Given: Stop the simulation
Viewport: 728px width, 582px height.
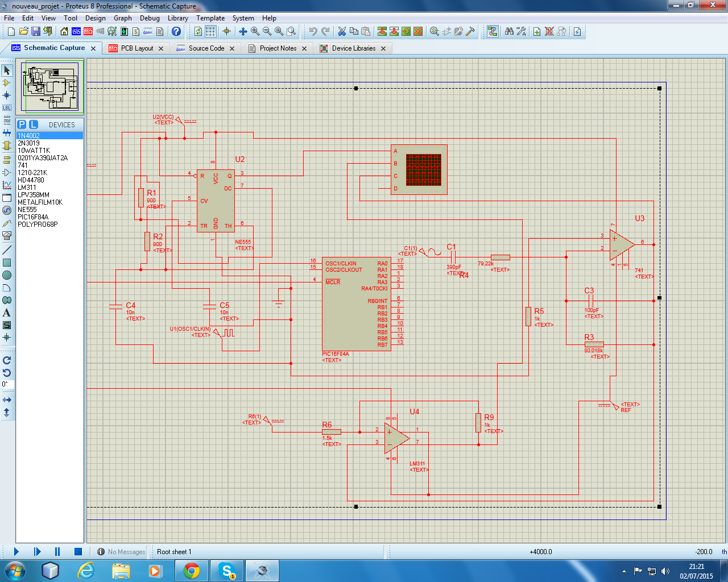Looking at the screenshot, I should pyautogui.click(x=78, y=551).
